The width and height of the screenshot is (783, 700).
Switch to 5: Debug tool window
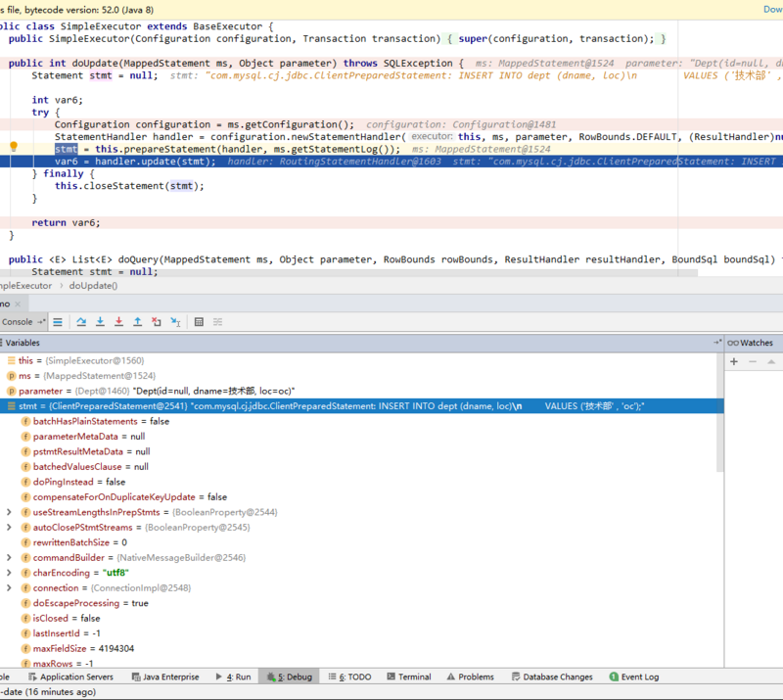tap(290, 677)
